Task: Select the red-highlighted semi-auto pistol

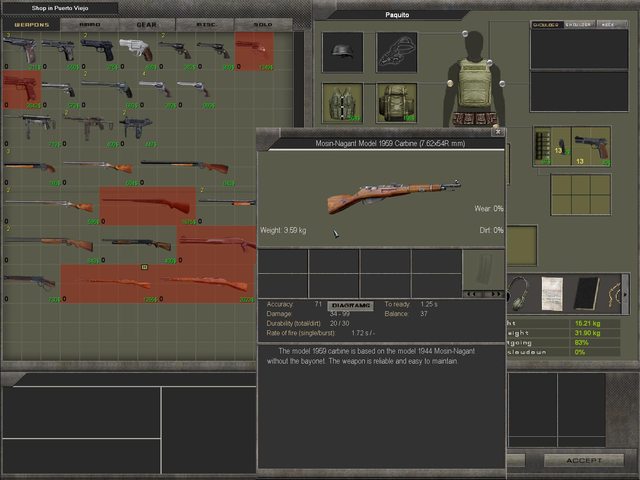Action: (x=22, y=89)
